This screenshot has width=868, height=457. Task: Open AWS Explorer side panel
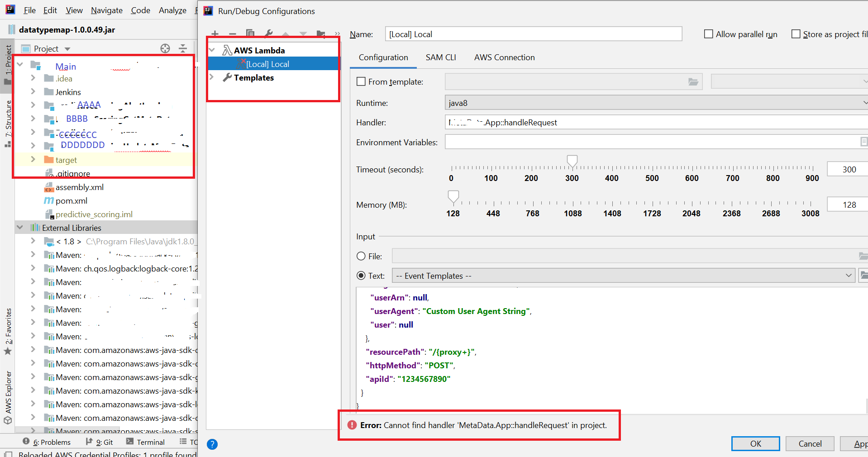pos(9,390)
